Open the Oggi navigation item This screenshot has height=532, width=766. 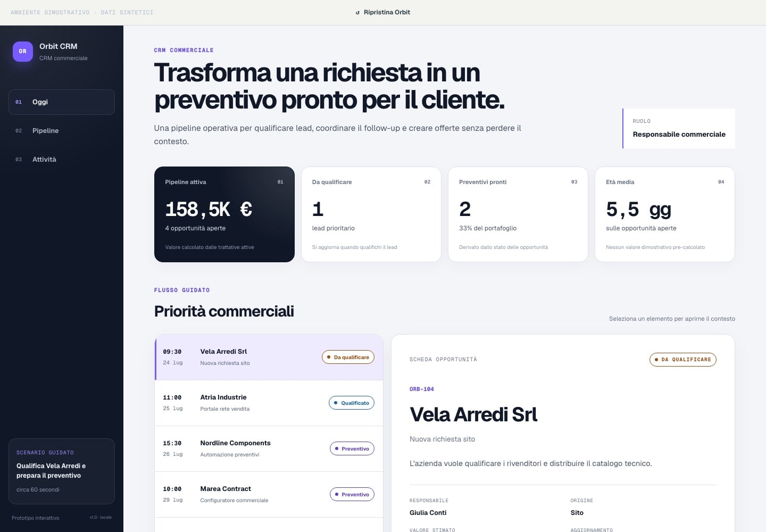[62, 102]
